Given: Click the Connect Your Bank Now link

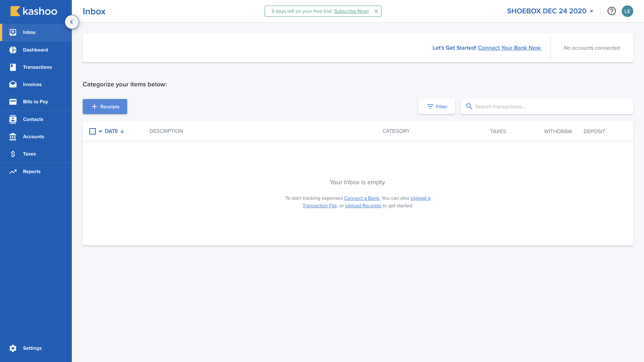Looking at the screenshot, I should click(x=509, y=48).
